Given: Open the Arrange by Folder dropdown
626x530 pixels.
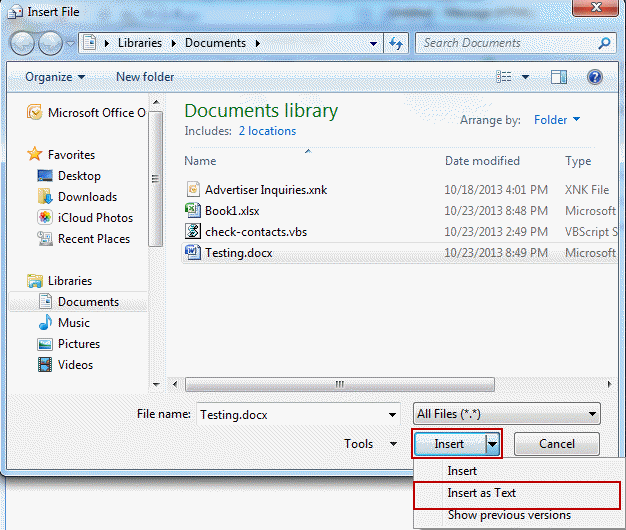Looking at the screenshot, I should pos(557,120).
